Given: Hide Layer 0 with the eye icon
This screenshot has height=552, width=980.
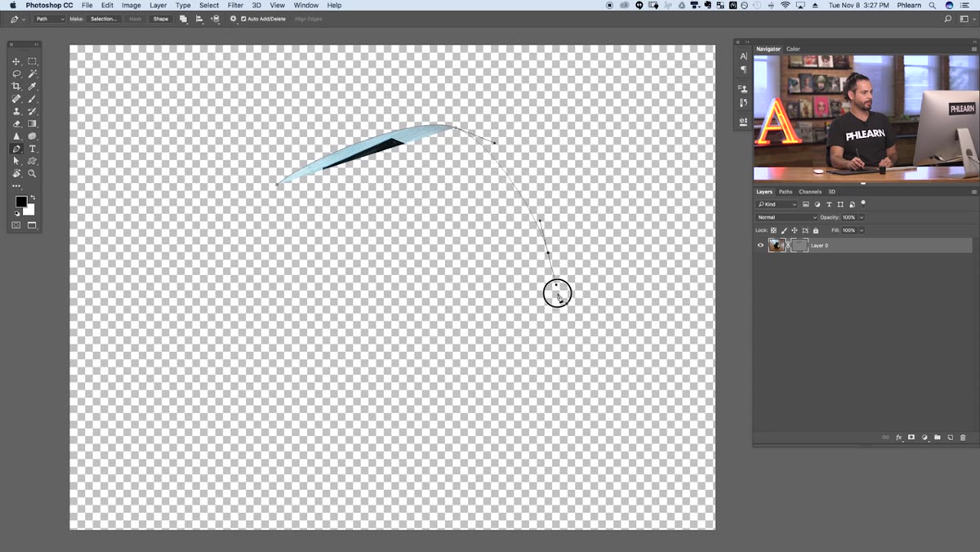Looking at the screenshot, I should [x=761, y=245].
